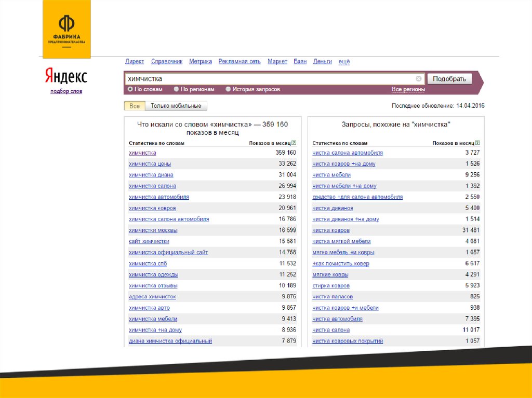Expand the 'ещё' menu in the top navigation

tap(344, 61)
